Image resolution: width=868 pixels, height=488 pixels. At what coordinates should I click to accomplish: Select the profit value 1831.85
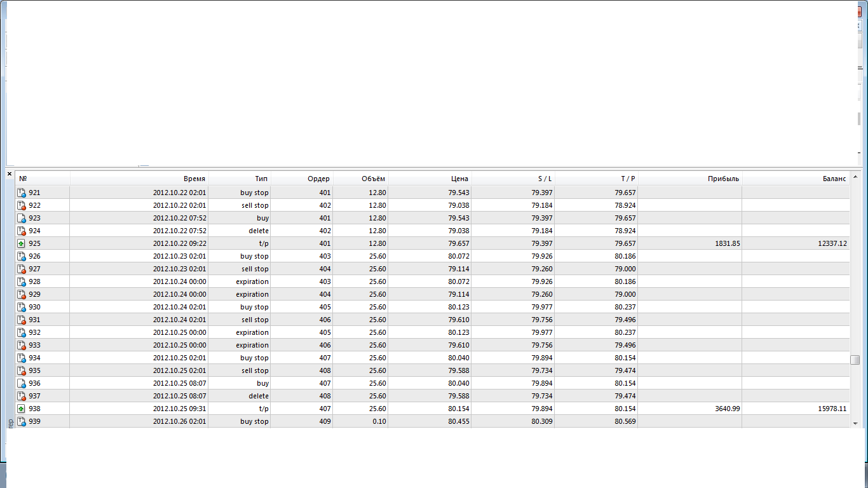click(x=727, y=243)
